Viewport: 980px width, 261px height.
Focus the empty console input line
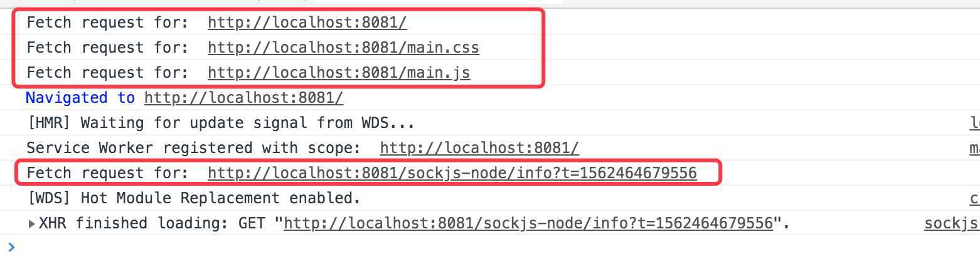[x=496, y=247]
